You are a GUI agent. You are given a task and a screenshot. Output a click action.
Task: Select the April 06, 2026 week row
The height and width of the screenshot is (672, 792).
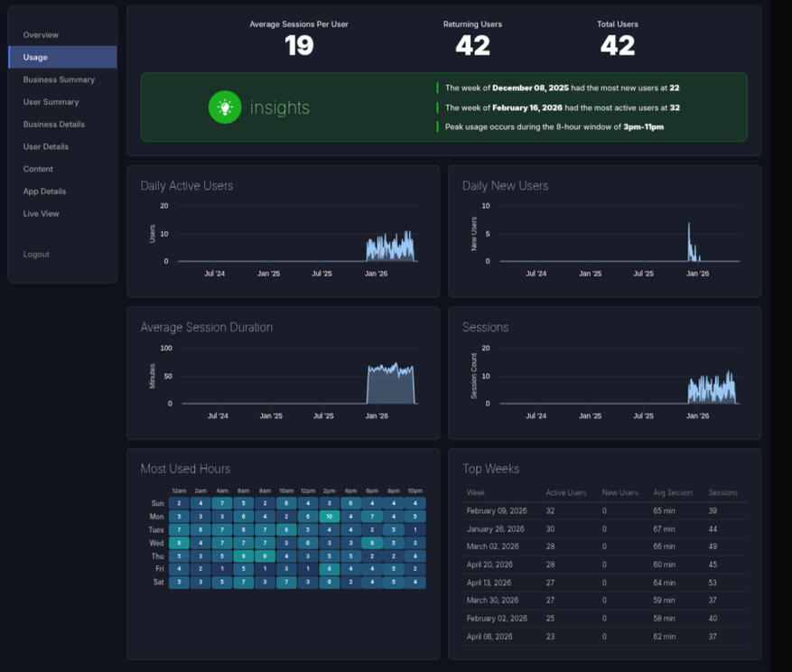tap(604, 637)
